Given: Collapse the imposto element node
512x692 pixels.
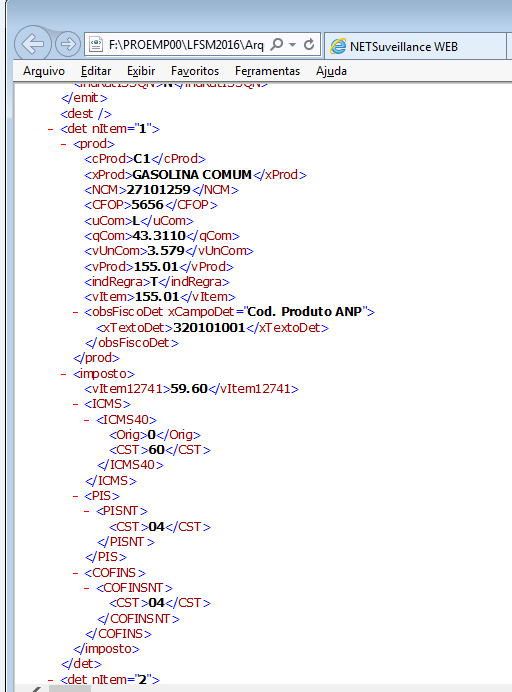Looking at the screenshot, I should click(x=64, y=374).
